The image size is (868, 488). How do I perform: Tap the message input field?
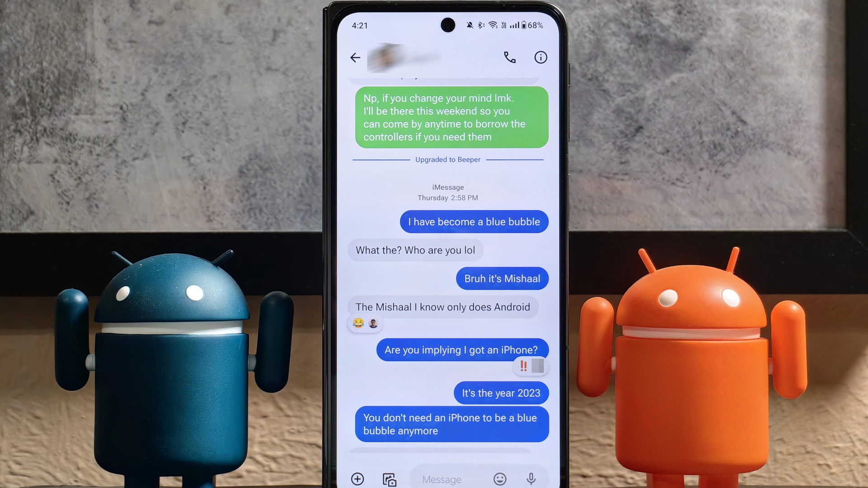coord(442,479)
